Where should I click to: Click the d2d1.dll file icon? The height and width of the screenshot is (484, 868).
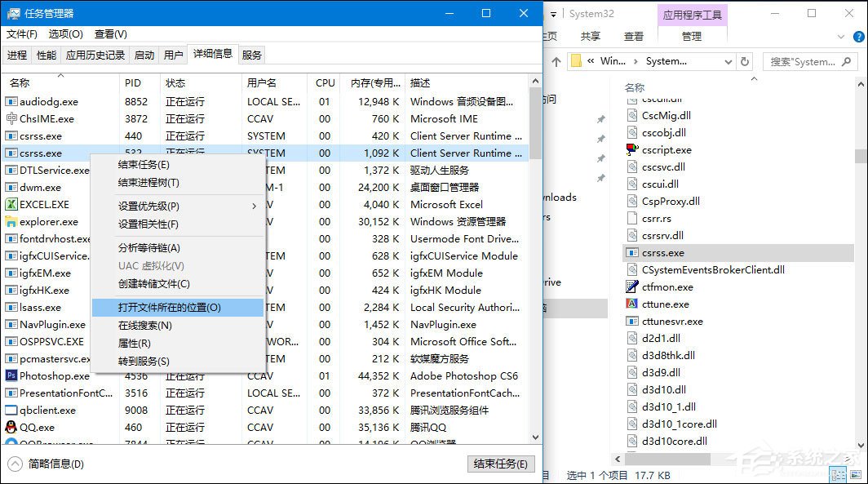point(632,338)
